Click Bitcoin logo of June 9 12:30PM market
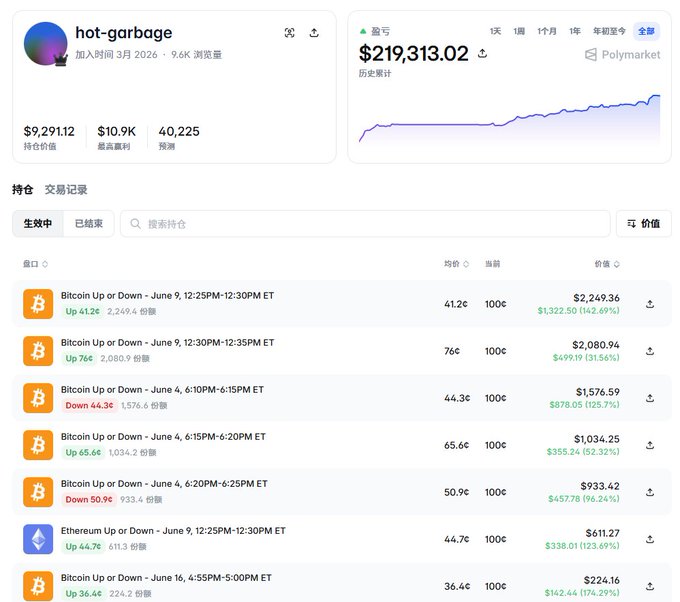This screenshot has height=602, width=680. (38, 351)
